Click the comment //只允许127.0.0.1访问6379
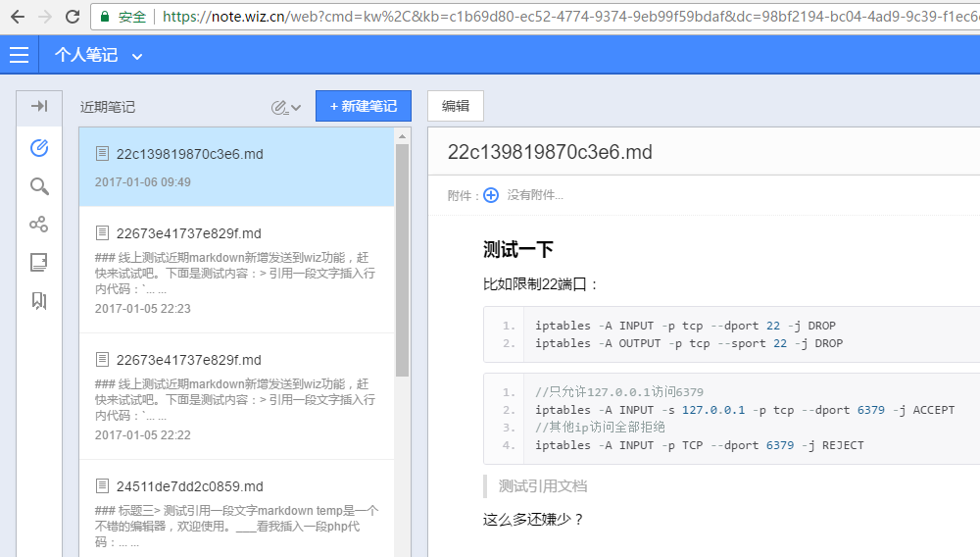The width and height of the screenshot is (980, 557). pos(619,392)
